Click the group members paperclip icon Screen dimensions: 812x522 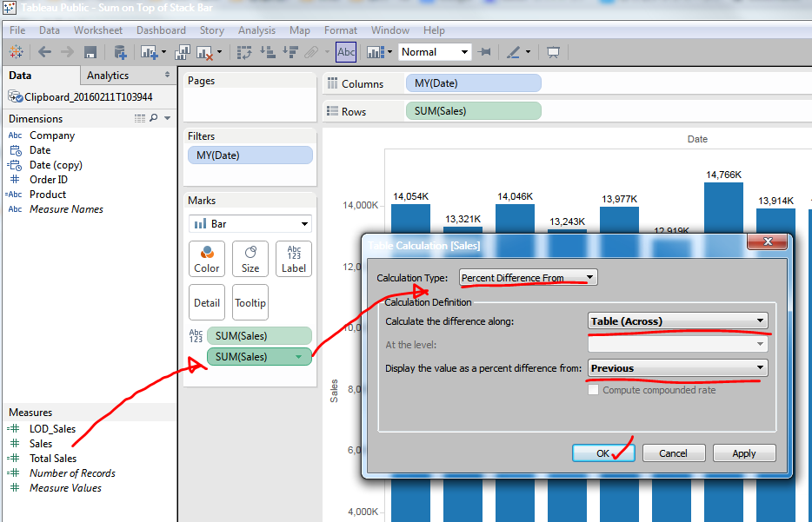(311, 52)
